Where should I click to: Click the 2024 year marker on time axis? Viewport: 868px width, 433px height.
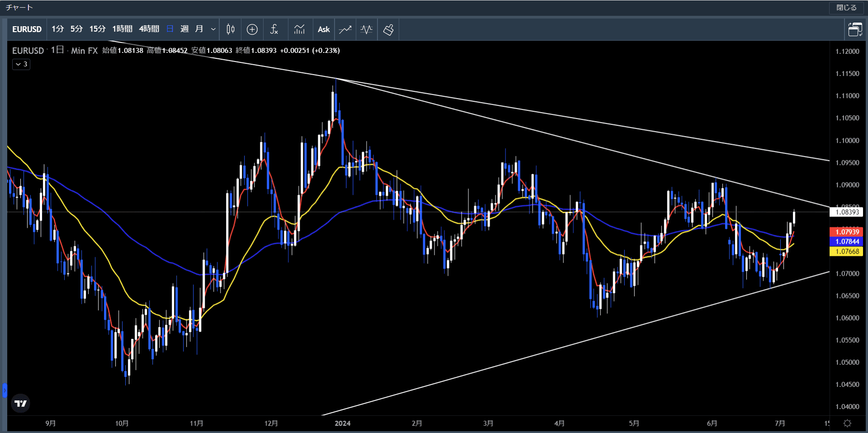[343, 424]
